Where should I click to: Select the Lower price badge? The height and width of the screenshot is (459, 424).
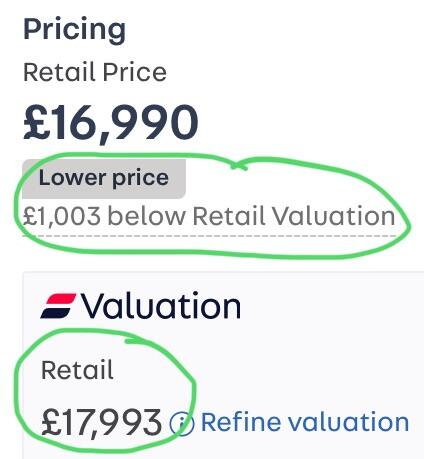104,179
